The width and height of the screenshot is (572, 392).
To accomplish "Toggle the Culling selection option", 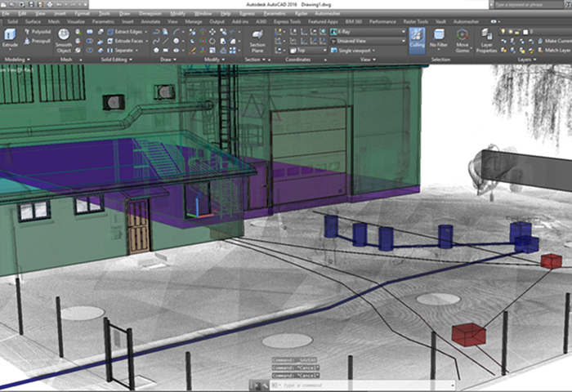I will point(417,39).
